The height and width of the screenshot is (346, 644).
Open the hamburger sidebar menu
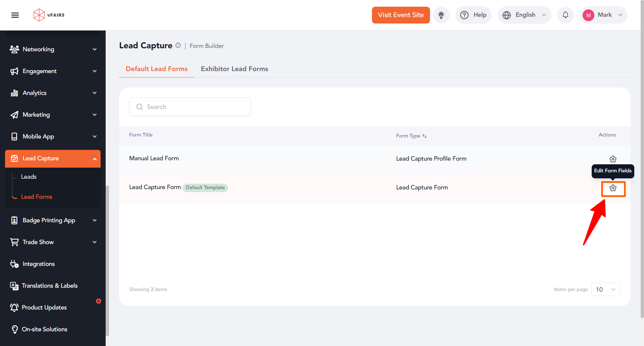15,15
